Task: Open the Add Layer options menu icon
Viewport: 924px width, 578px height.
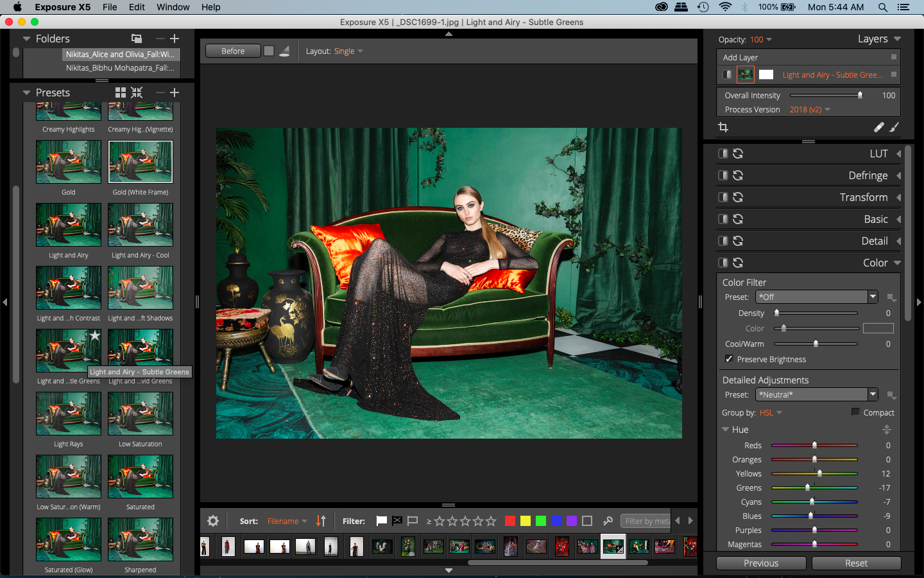Action: click(893, 57)
